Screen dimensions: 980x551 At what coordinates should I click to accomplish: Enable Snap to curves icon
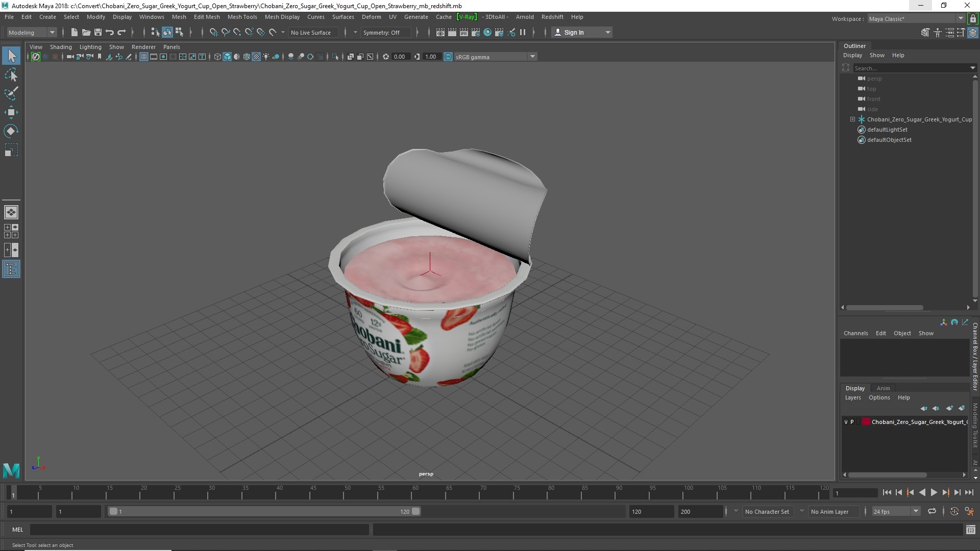pos(225,32)
